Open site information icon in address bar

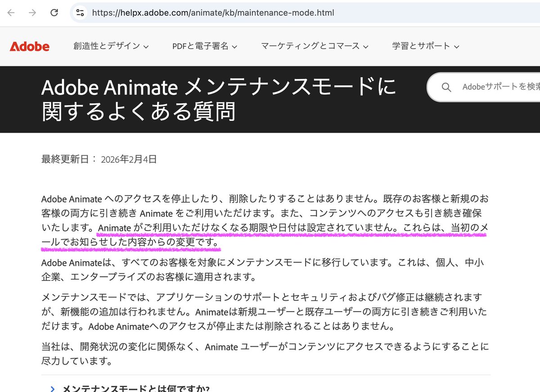click(x=80, y=13)
